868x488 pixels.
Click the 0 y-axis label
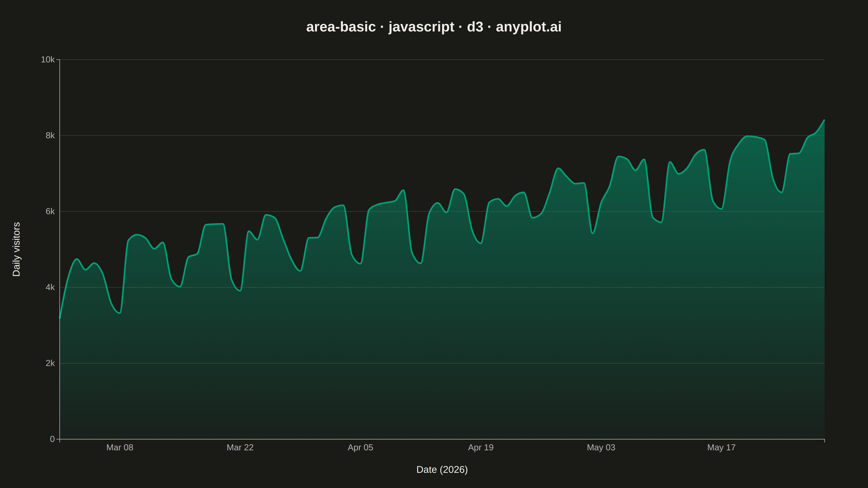tap(52, 439)
